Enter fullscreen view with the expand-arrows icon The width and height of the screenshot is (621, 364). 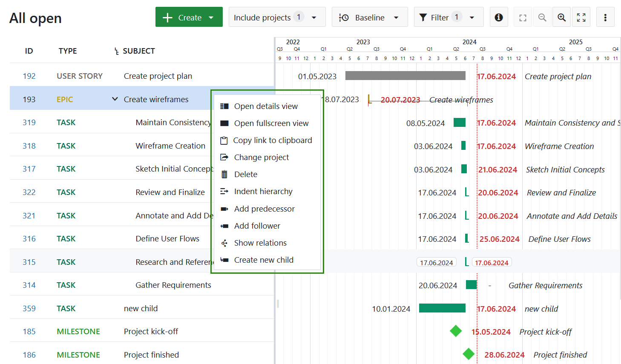click(x=581, y=17)
